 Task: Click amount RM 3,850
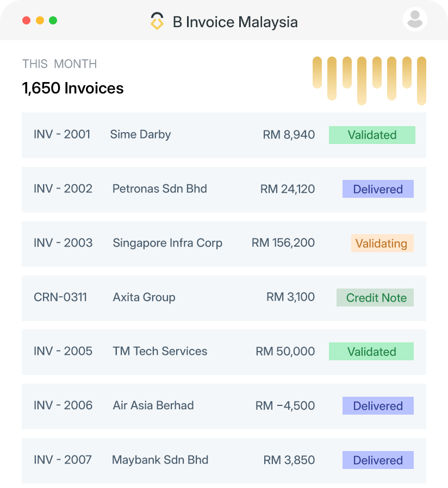(289, 460)
